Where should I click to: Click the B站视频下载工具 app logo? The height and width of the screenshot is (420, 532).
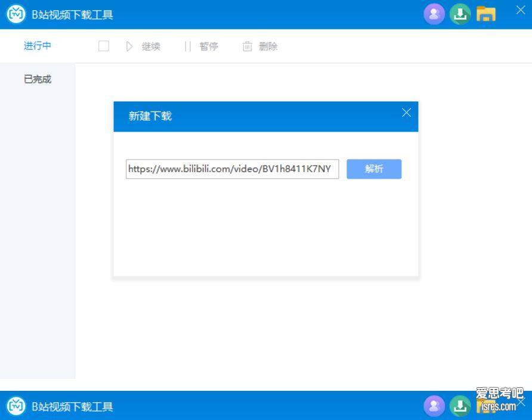tap(16, 14)
